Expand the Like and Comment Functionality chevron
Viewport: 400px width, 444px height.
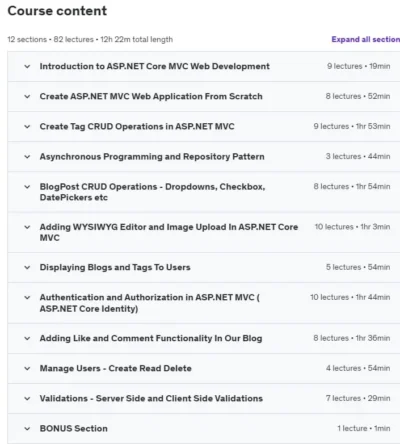(27, 338)
